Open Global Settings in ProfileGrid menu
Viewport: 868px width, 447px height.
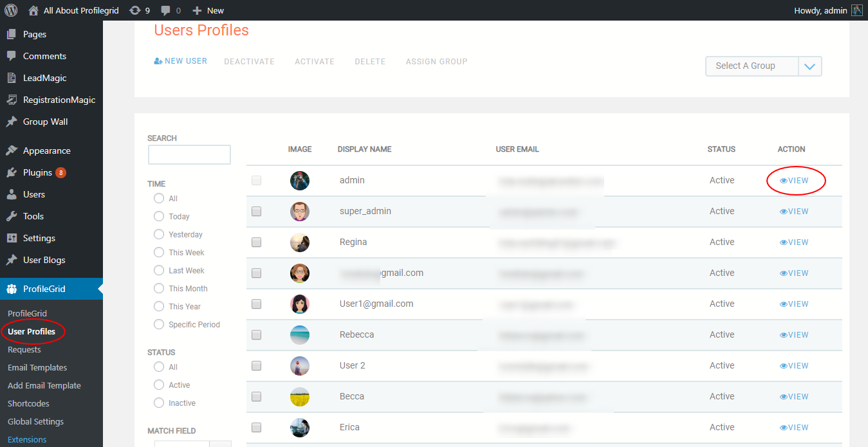click(x=35, y=422)
